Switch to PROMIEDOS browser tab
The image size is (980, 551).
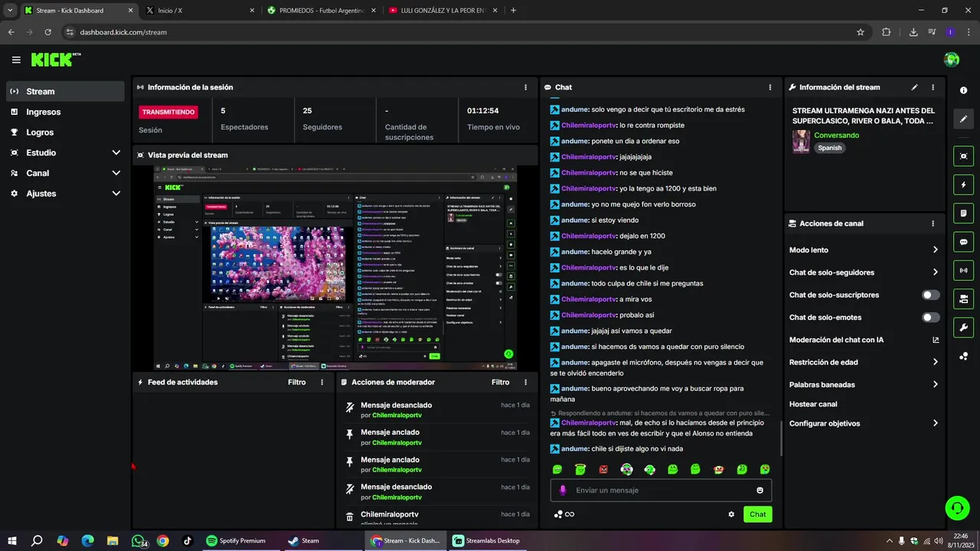[321, 11]
